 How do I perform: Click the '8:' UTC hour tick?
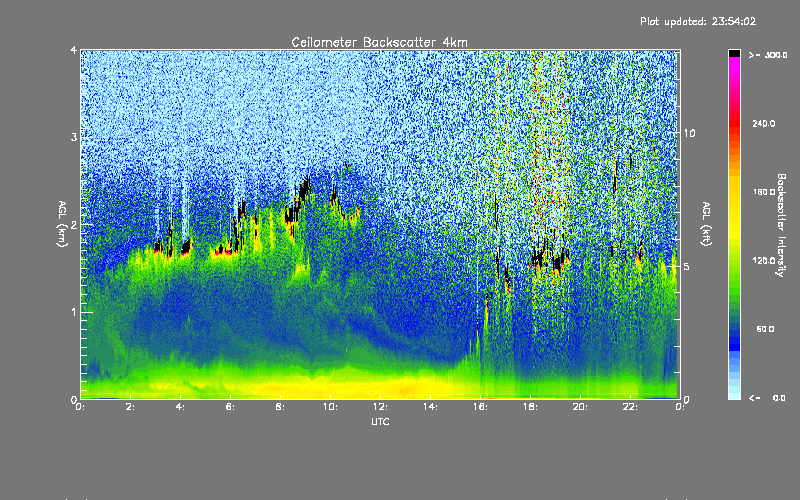281,407
